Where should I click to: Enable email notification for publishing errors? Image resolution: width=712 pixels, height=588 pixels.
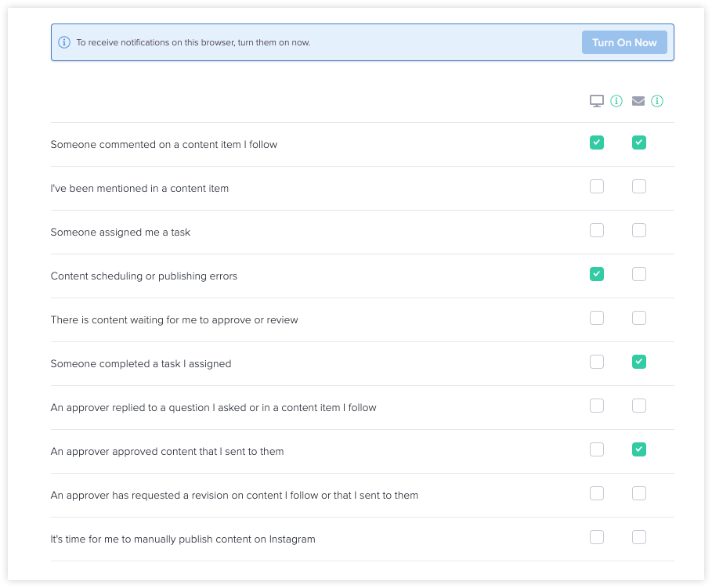click(x=639, y=274)
